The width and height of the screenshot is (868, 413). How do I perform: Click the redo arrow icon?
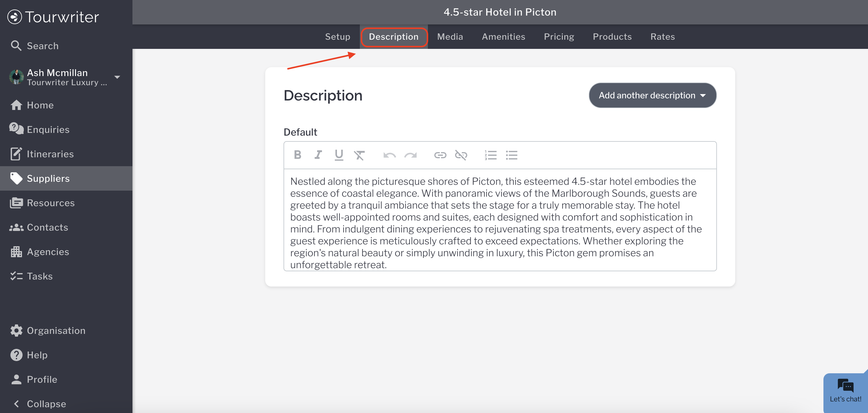click(x=410, y=155)
